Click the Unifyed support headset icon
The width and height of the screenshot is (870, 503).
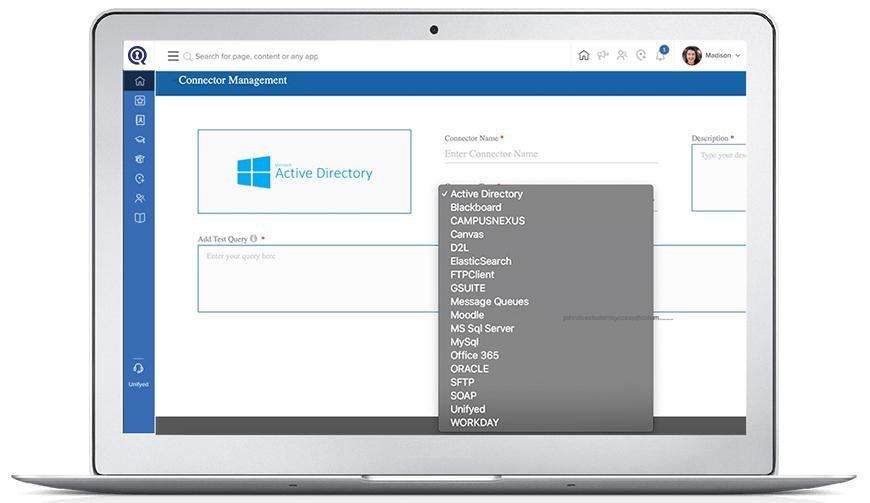click(138, 368)
